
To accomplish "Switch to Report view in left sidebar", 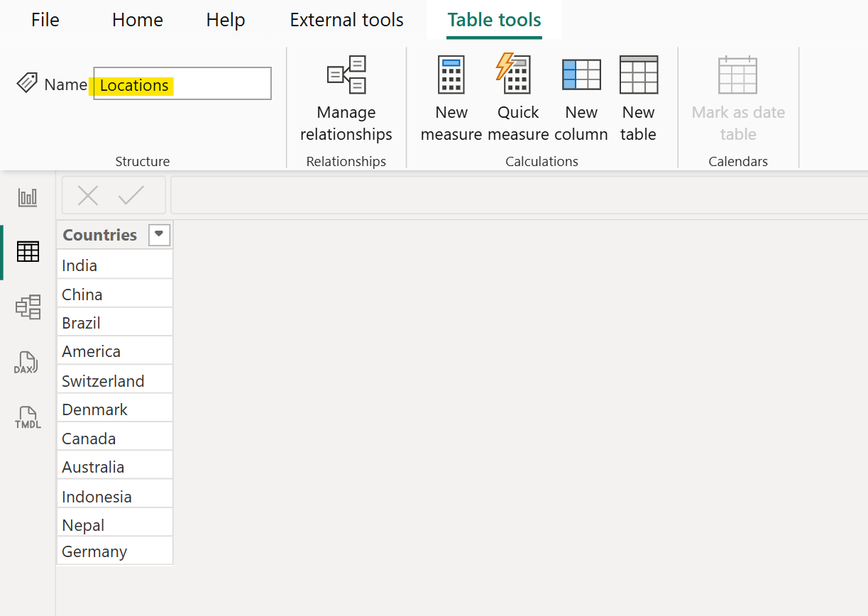I will 27,197.
